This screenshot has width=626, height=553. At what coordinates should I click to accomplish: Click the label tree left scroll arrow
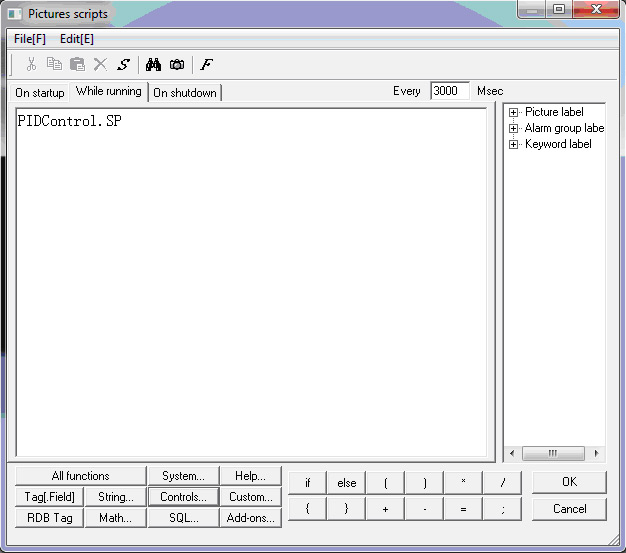(x=512, y=453)
